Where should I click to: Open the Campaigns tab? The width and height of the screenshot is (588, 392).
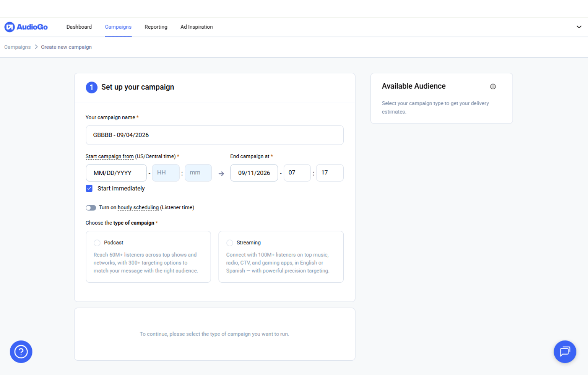(118, 27)
